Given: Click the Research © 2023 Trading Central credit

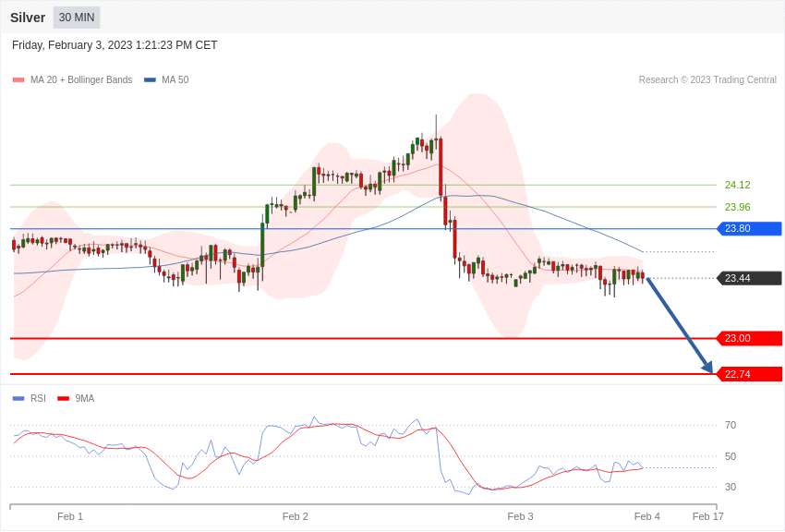Looking at the screenshot, I should point(707,80).
